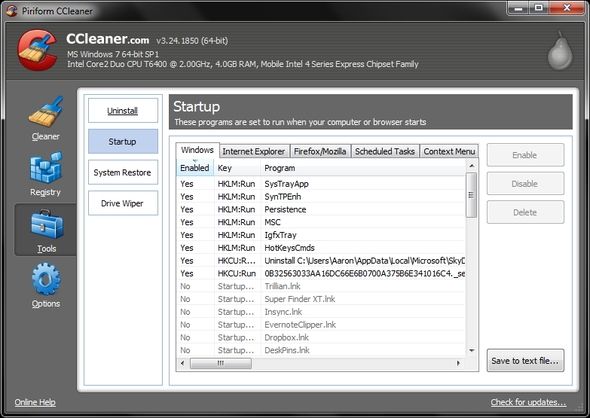
Task: Open the Online Help link
Action: point(35,402)
